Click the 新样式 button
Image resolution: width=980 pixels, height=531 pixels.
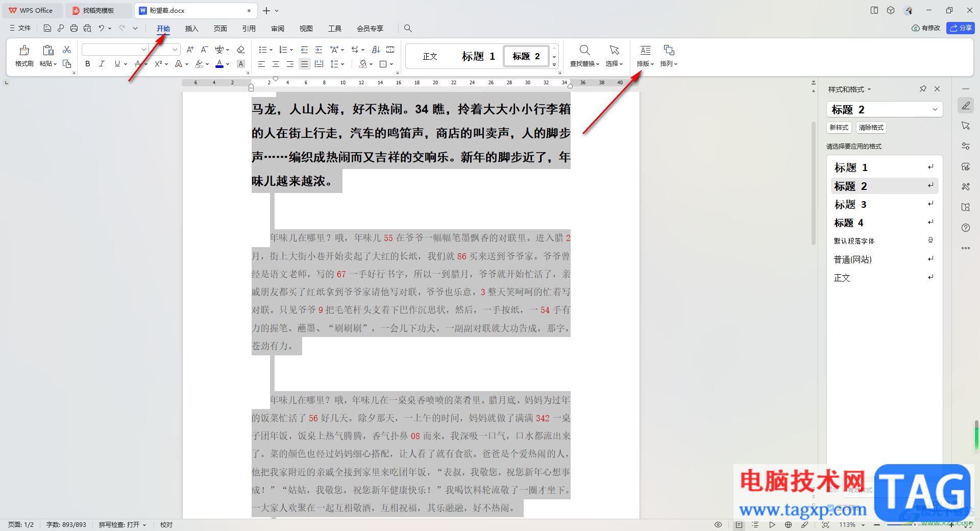(x=839, y=128)
